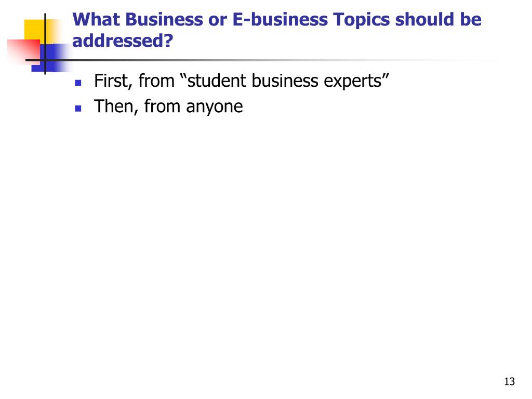The height and width of the screenshot is (399, 532).
Task: Select the red gradient square in the header graphic
Action: coord(24,51)
